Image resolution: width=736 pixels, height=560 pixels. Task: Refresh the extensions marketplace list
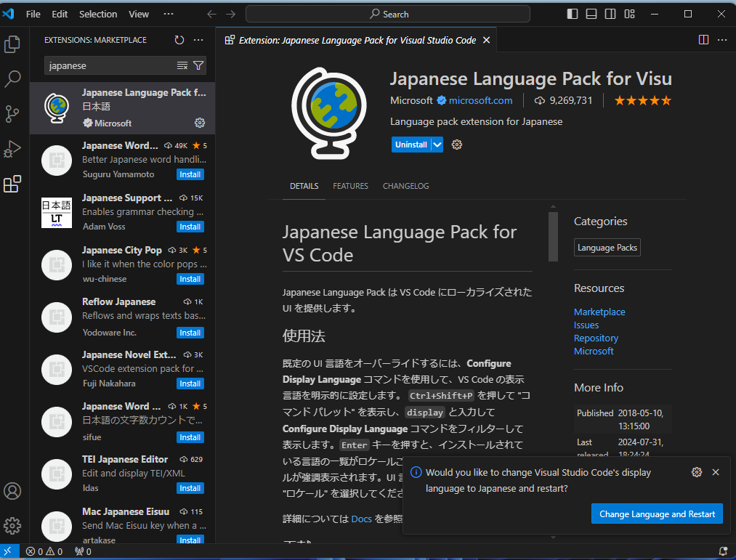tap(179, 40)
